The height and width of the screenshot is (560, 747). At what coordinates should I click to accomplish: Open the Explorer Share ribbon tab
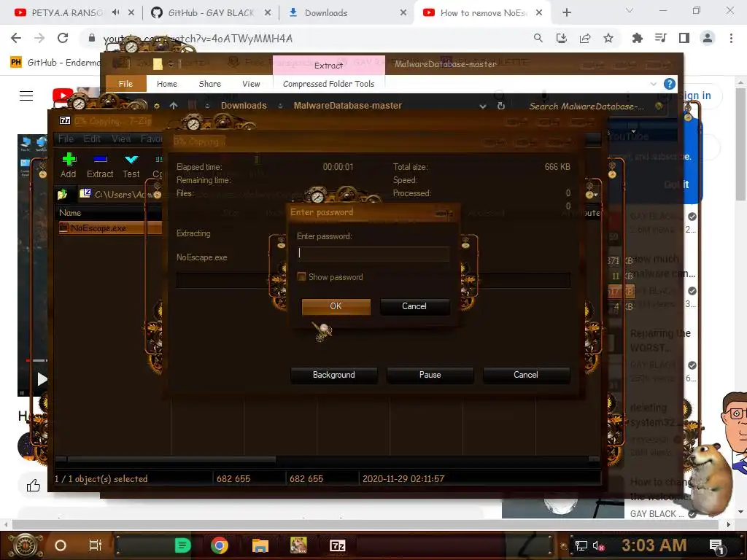pyautogui.click(x=209, y=84)
